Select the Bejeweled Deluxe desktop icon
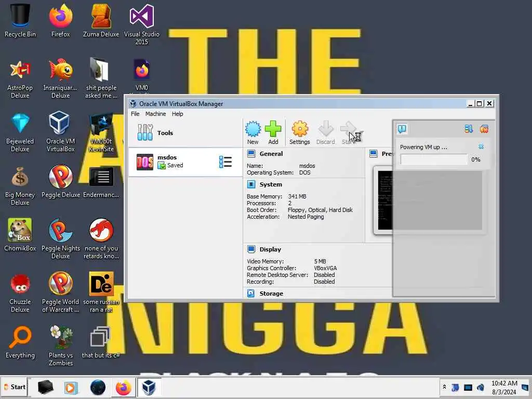 pyautogui.click(x=20, y=131)
